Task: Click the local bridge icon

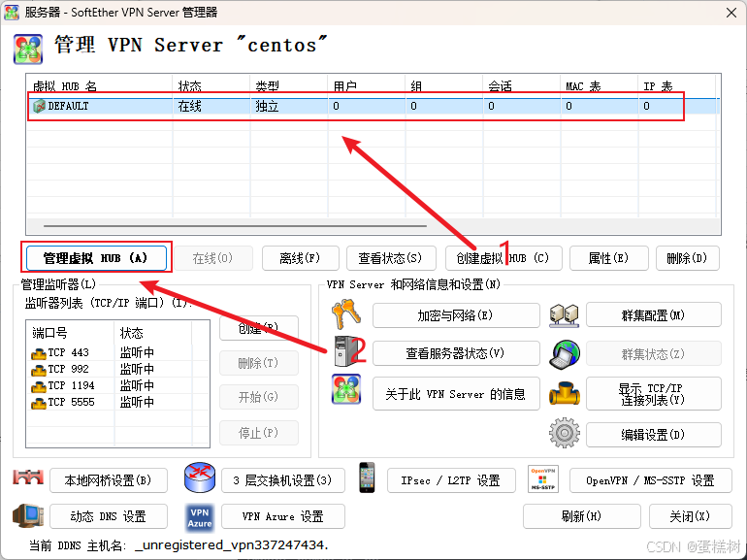Action: [28, 477]
